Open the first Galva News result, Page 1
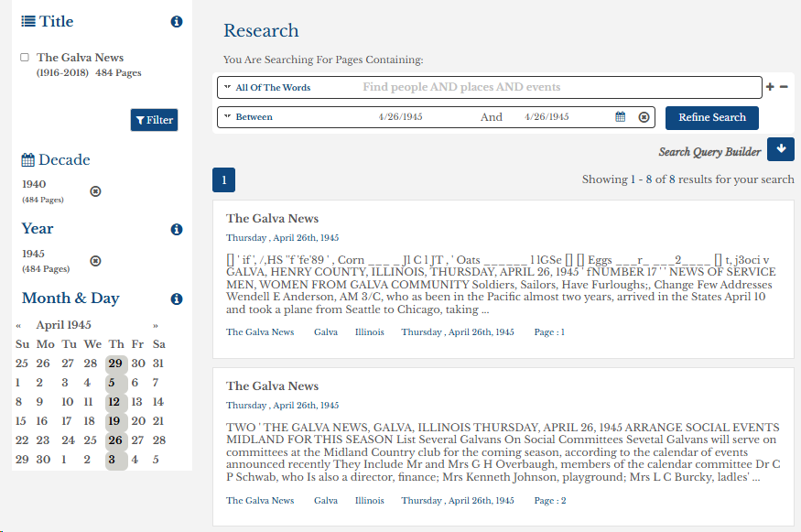The height and width of the screenshot is (532, 801). click(273, 219)
